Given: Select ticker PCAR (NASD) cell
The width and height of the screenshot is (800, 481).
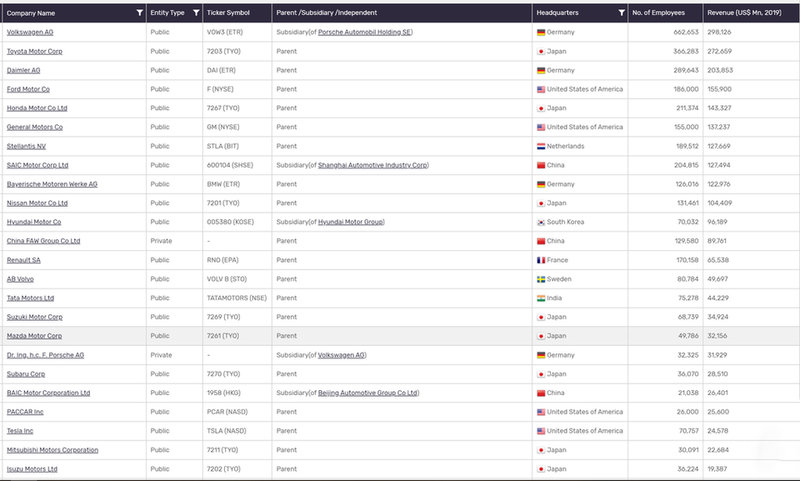Looking at the screenshot, I should (227, 412).
